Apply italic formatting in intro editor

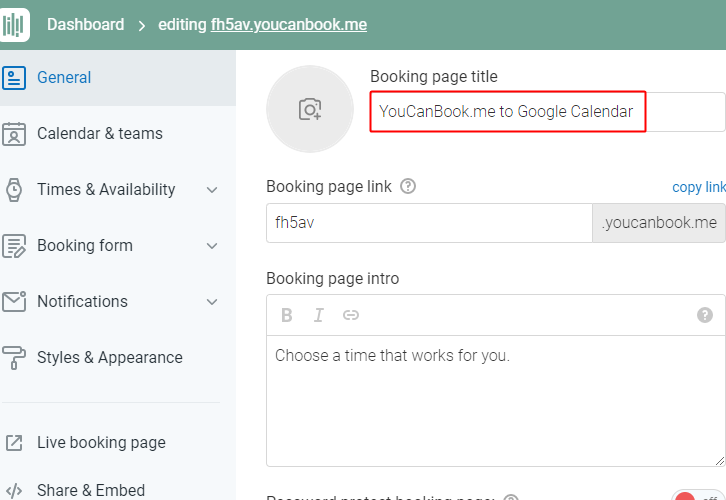[319, 315]
